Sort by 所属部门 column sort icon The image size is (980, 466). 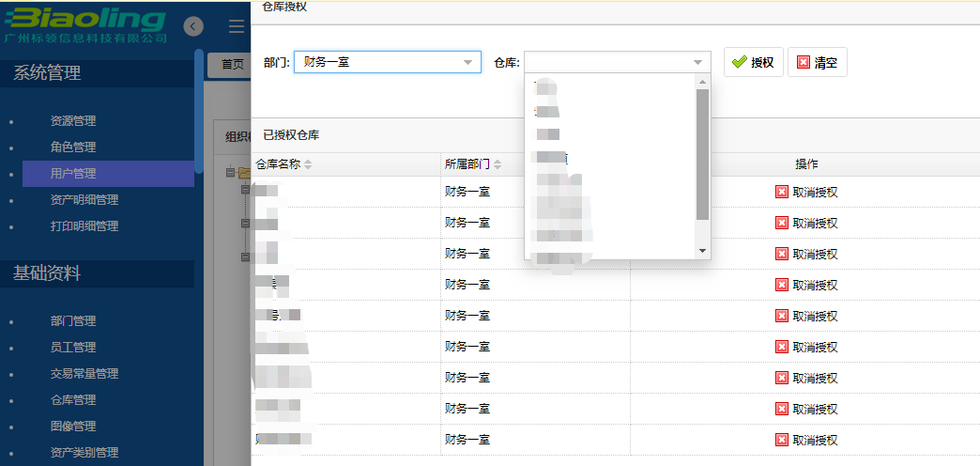(495, 164)
